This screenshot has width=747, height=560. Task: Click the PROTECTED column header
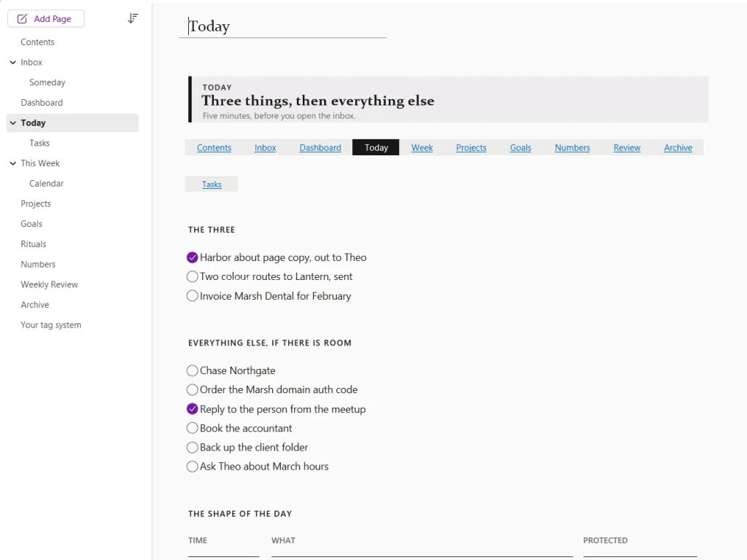click(x=605, y=540)
